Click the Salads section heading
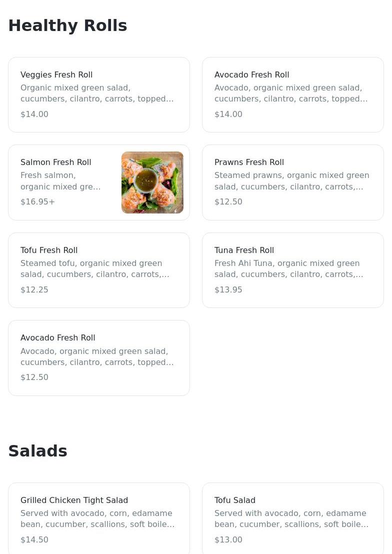Image resolution: width=392 pixels, height=554 pixels. (x=37, y=451)
